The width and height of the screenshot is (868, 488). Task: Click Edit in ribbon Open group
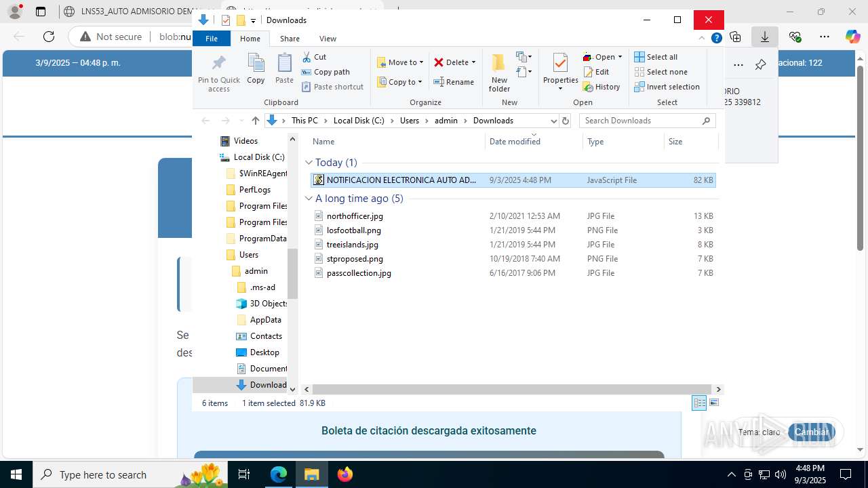click(596, 72)
